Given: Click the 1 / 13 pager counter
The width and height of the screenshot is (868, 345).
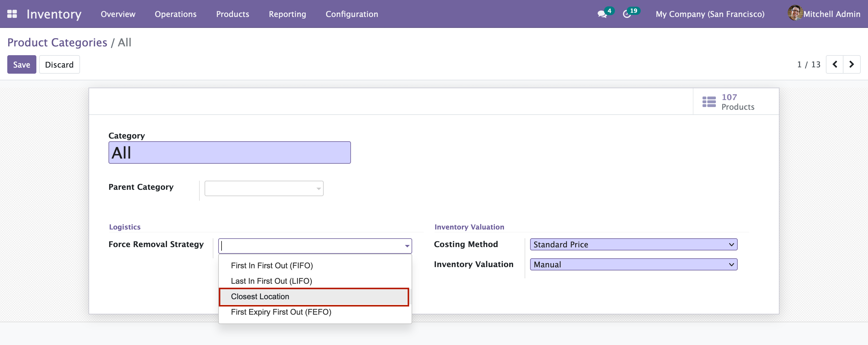Looking at the screenshot, I should click(x=809, y=64).
